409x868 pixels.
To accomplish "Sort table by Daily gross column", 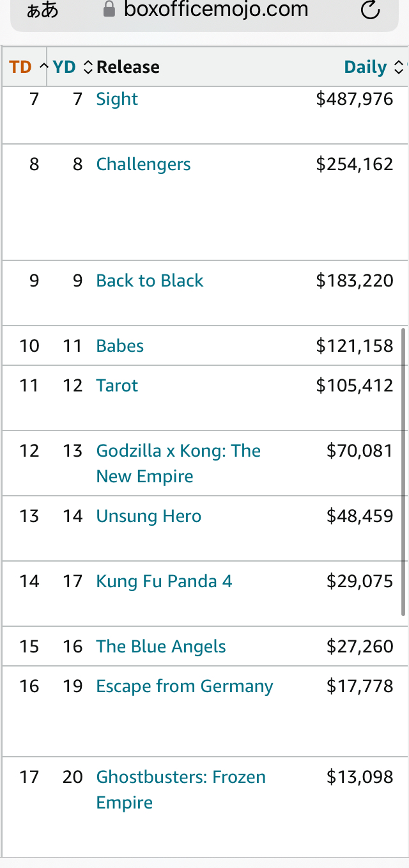I will click(373, 67).
